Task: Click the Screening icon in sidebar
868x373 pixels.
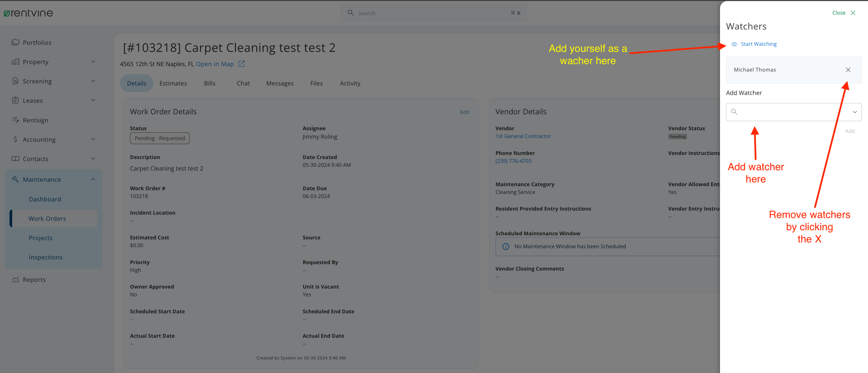Action: [x=16, y=81]
